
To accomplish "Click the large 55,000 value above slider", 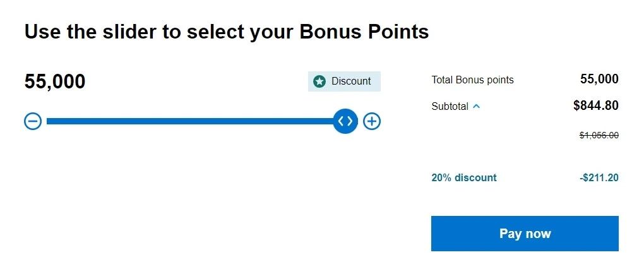I will (x=55, y=82).
